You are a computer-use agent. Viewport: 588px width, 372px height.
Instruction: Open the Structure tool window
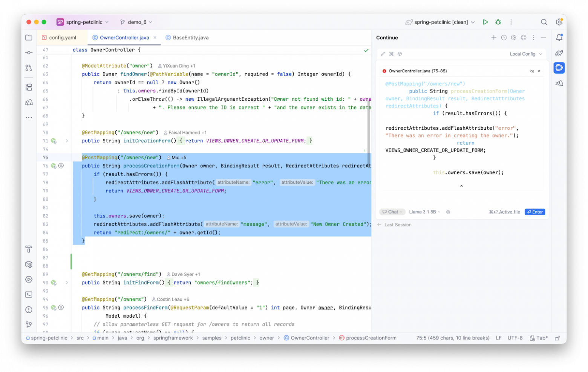[x=29, y=87]
